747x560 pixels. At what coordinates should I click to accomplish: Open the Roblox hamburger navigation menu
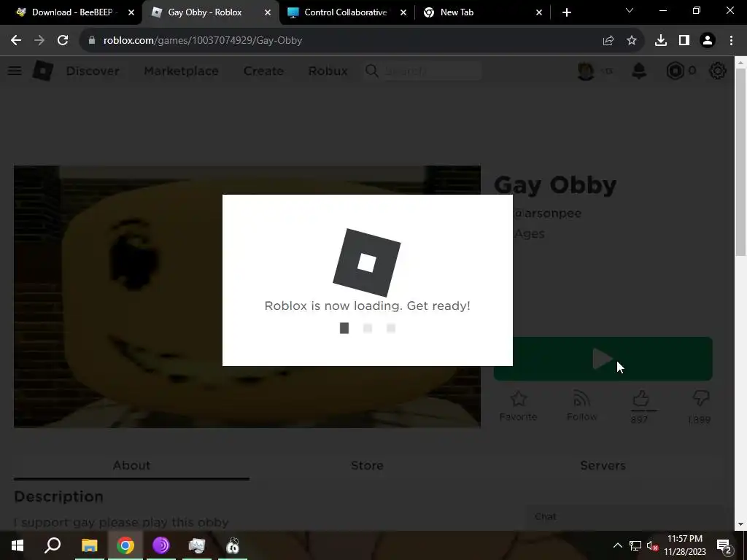(15, 71)
